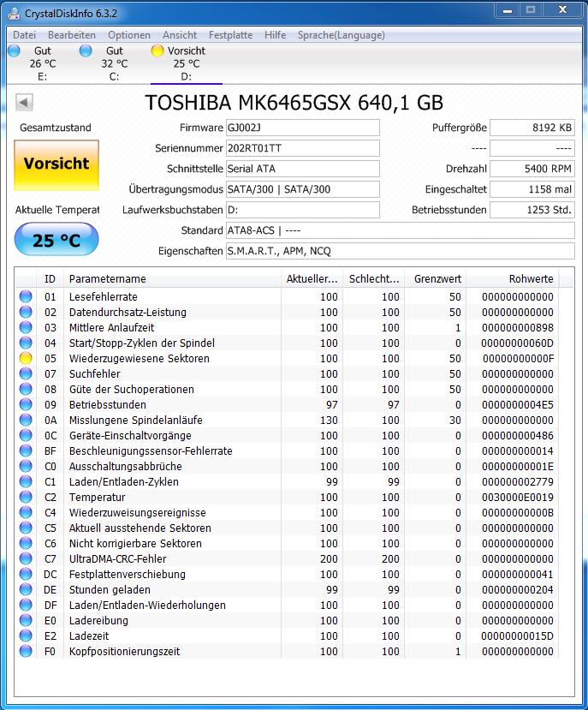Click status icon for Laden/Entladen-Wiederholungen
588x710 pixels.
(x=26, y=604)
